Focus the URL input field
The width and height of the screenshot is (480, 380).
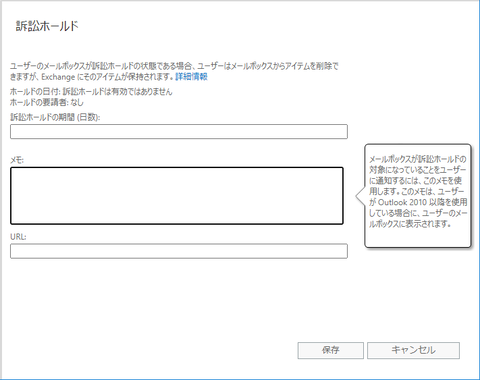coord(179,251)
